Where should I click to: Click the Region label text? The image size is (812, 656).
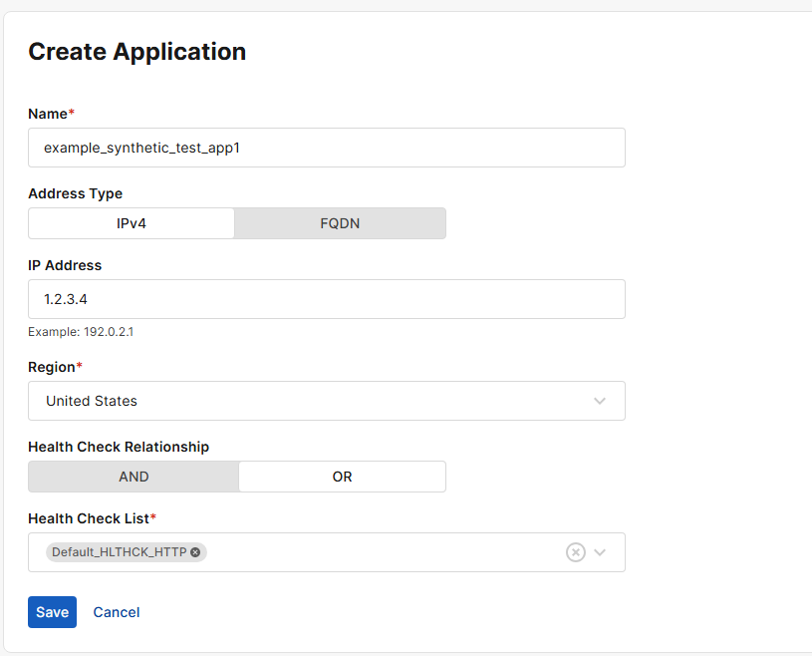[52, 367]
